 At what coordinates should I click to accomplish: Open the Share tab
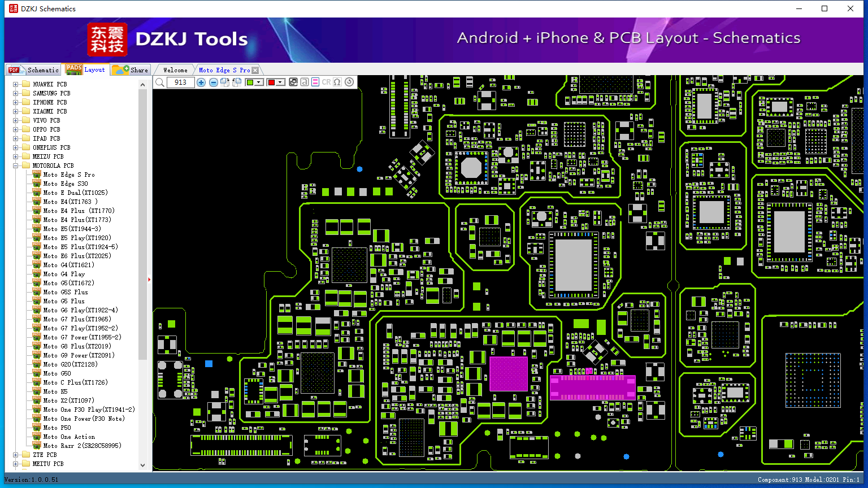(x=130, y=69)
